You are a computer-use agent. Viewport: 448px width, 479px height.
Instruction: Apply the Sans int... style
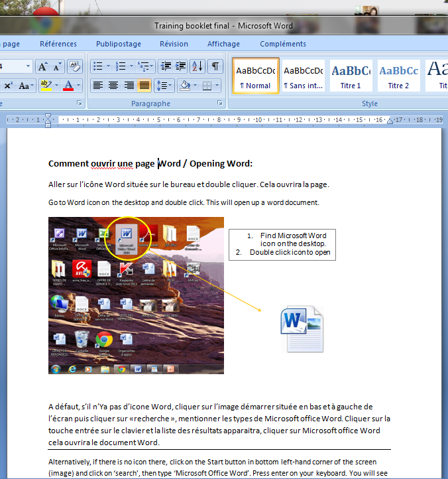304,76
